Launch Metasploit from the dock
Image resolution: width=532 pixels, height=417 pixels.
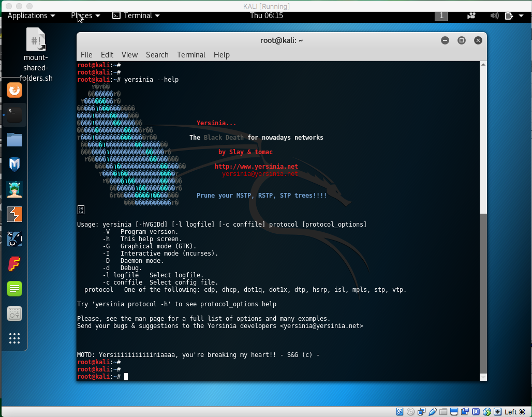14,165
